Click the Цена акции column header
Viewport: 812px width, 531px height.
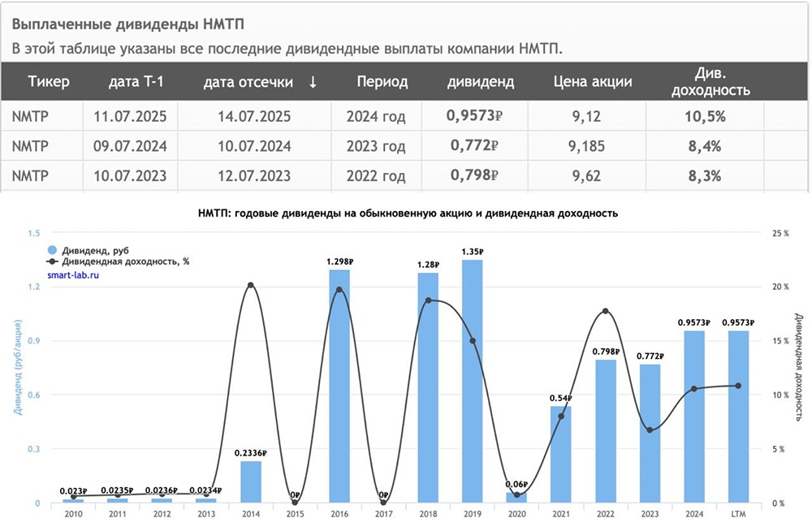point(593,81)
